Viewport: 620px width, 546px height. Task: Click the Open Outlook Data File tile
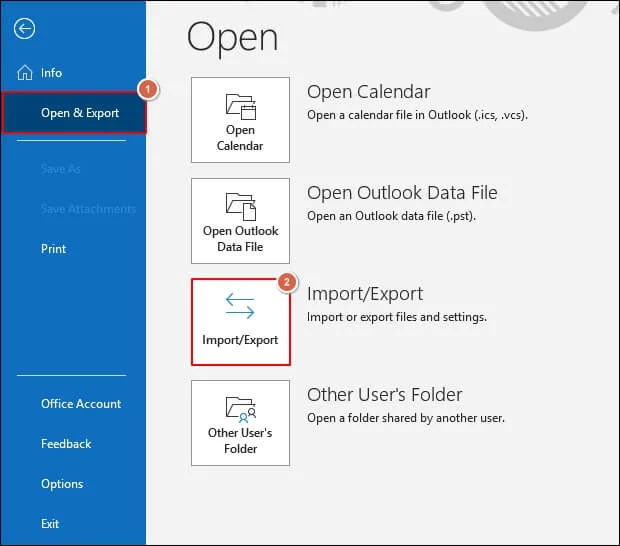tap(240, 221)
